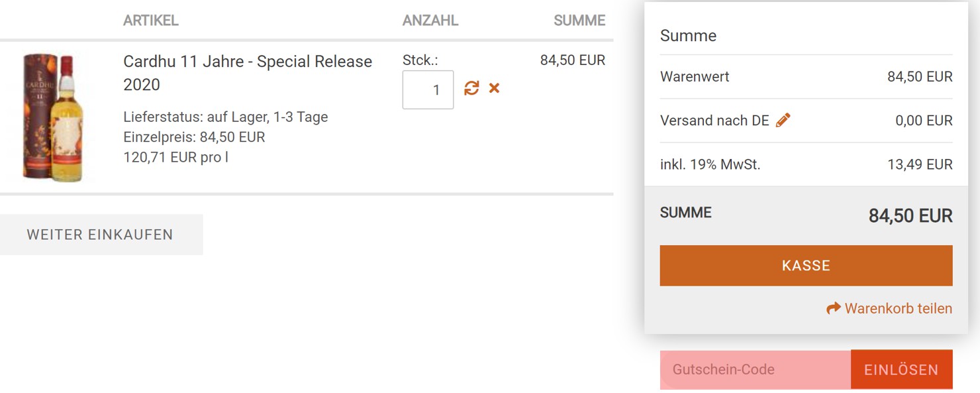Select the 120,71 EUR pro l text

tap(175, 157)
